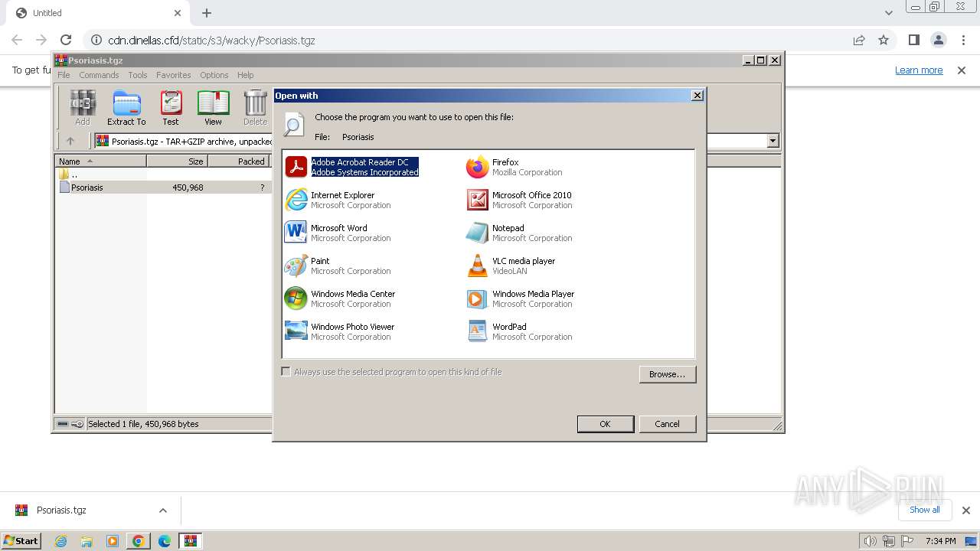Reload the page in Chrome
980x551 pixels.
click(x=66, y=40)
